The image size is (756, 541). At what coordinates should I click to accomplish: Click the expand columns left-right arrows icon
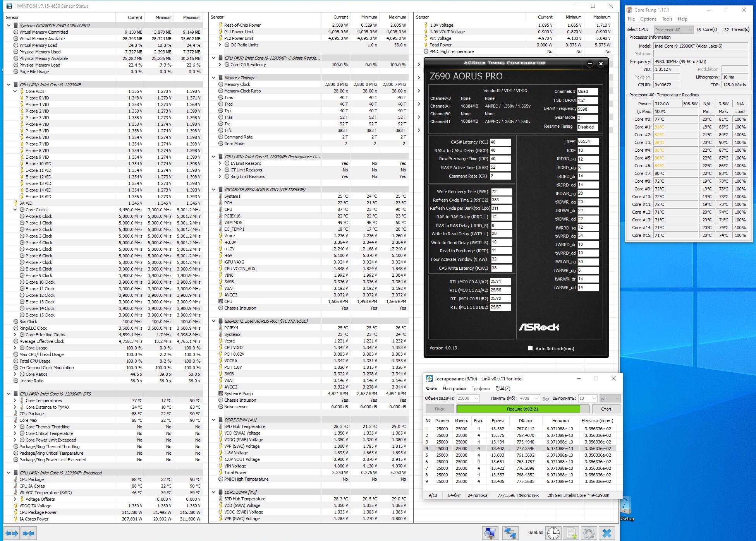pyautogui.click(x=11, y=533)
